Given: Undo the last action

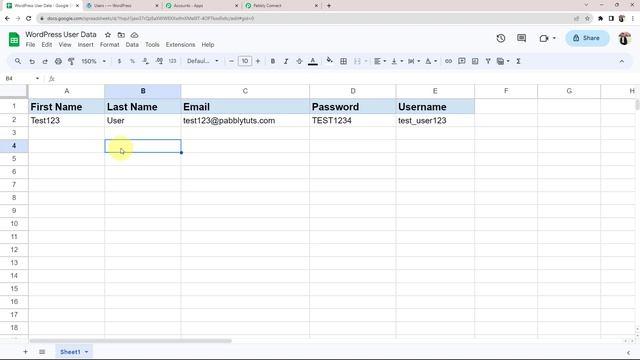Looking at the screenshot, I should pos(32,61).
